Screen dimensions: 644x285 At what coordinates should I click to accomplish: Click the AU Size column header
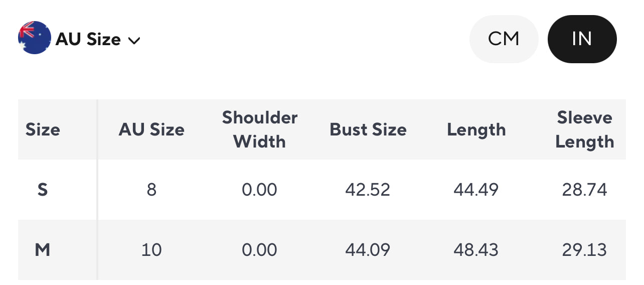coord(151,130)
